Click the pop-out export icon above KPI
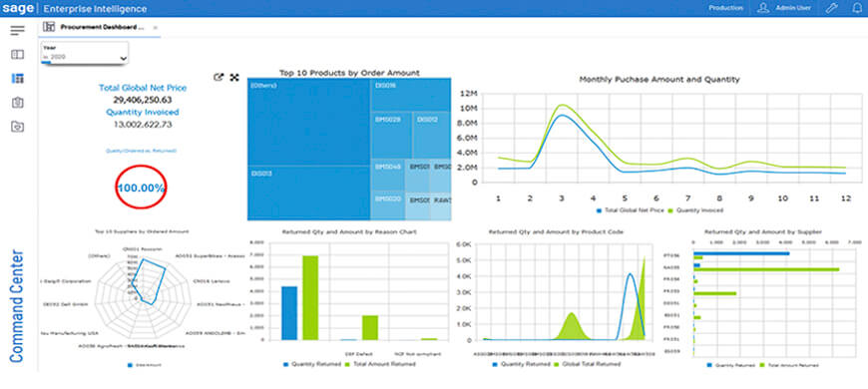The height and width of the screenshot is (389, 868). click(218, 78)
